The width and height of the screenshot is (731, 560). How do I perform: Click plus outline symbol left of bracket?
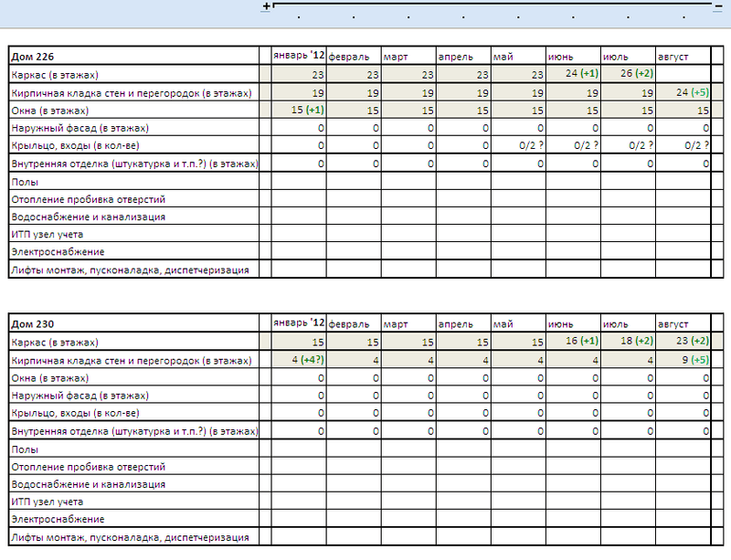266,6
